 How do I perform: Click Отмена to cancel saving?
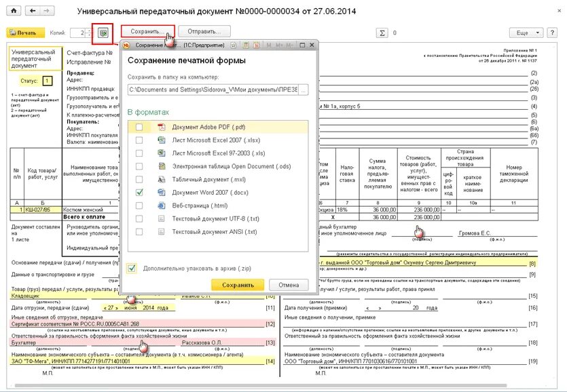tap(289, 285)
